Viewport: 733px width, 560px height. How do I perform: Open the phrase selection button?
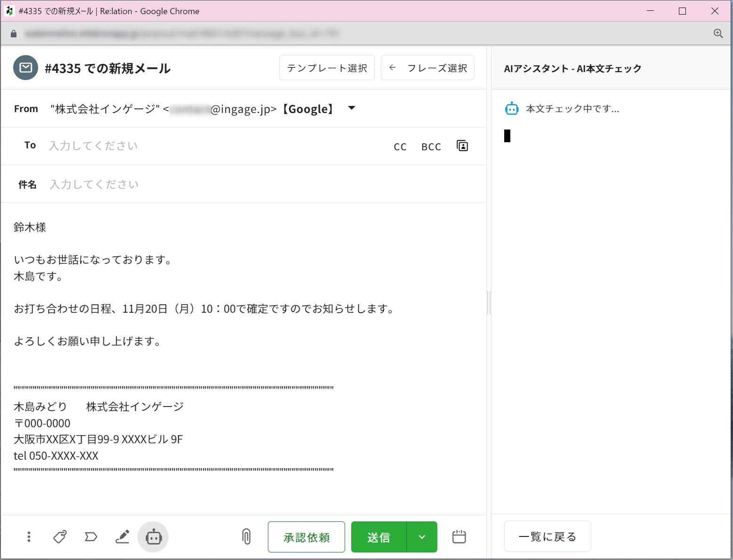[x=427, y=68]
